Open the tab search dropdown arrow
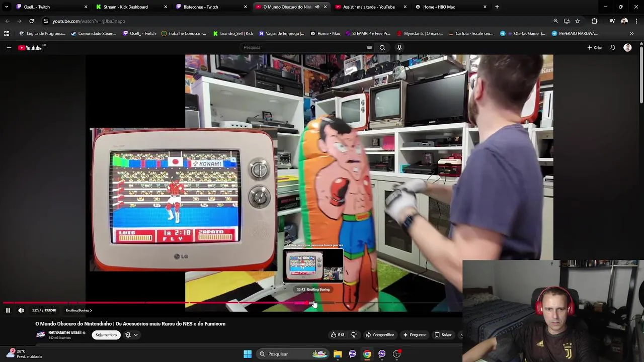 [7, 7]
